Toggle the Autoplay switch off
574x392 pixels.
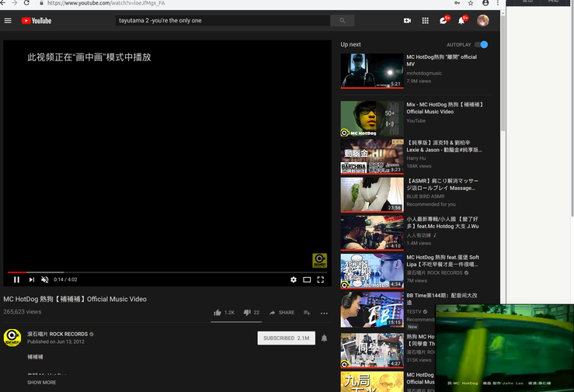pyautogui.click(x=482, y=45)
